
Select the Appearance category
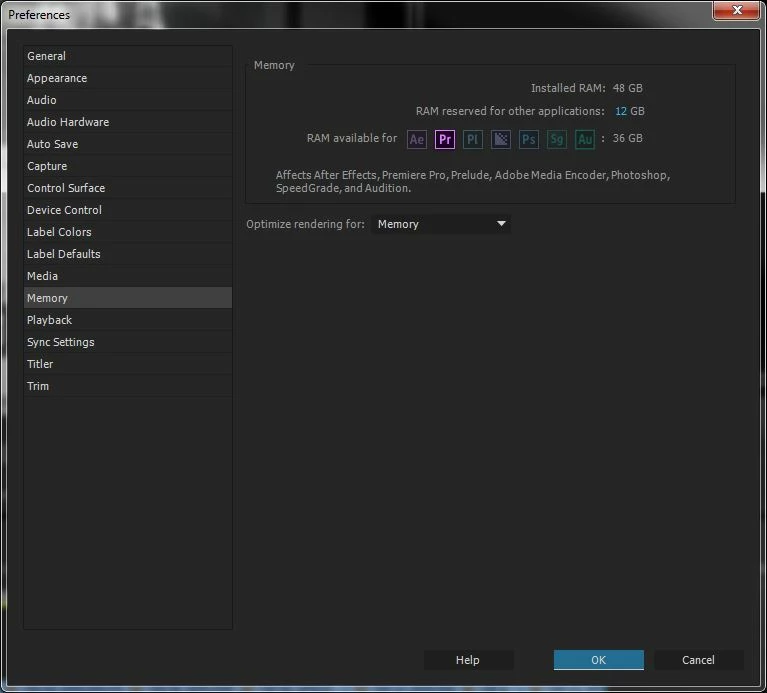[x=128, y=78]
